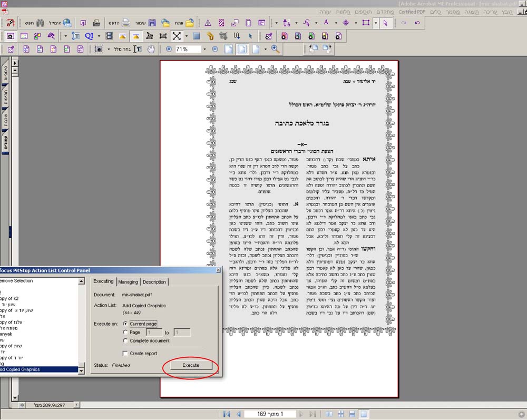Open a file with folder icon
This screenshot has height=420, width=527.
(x=190, y=23)
